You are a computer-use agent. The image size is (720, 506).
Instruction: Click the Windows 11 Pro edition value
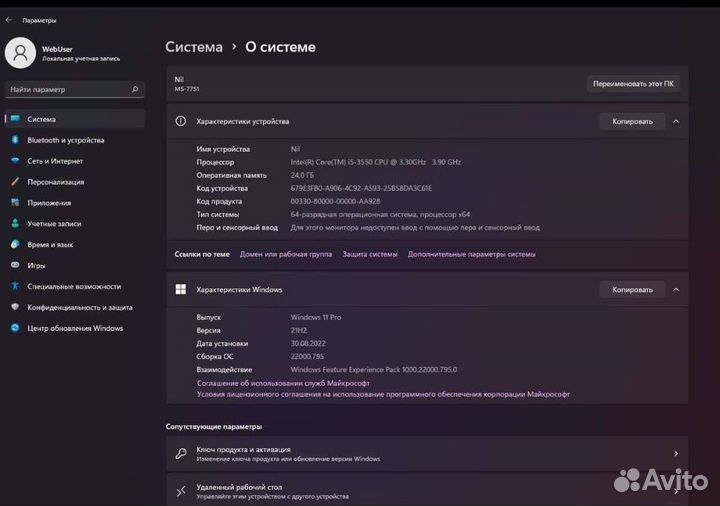[x=316, y=317]
